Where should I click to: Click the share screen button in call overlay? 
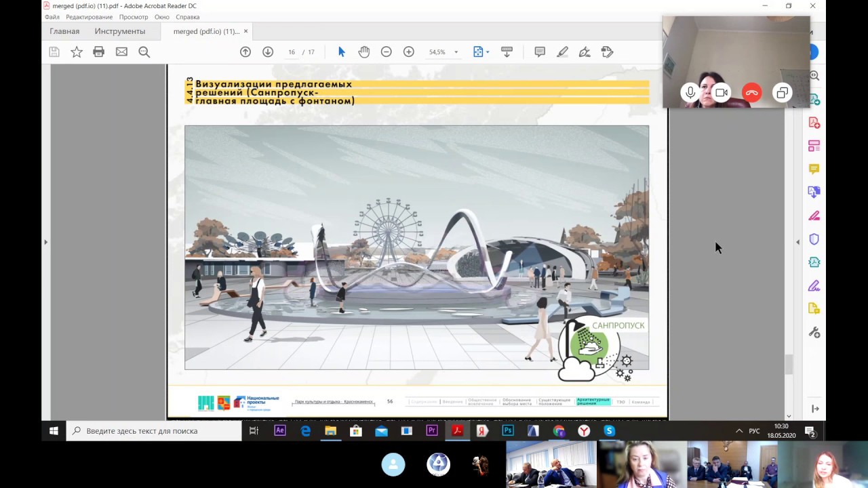(x=783, y=93)
